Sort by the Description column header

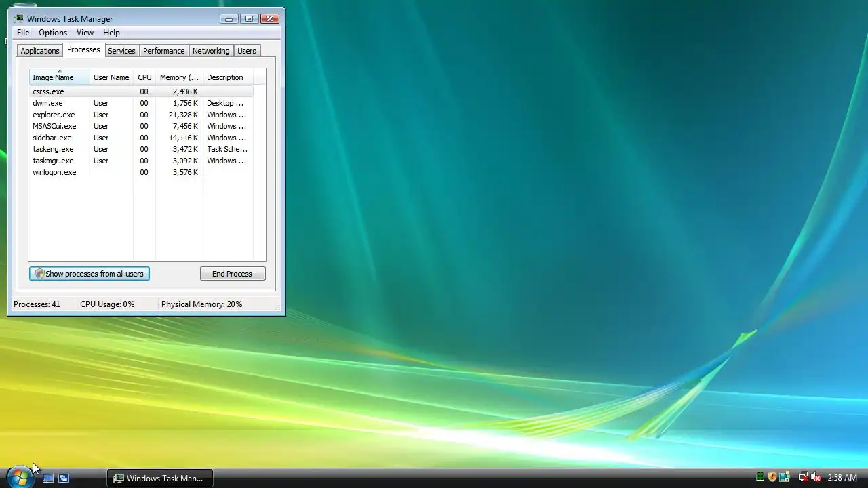[228, 77]
